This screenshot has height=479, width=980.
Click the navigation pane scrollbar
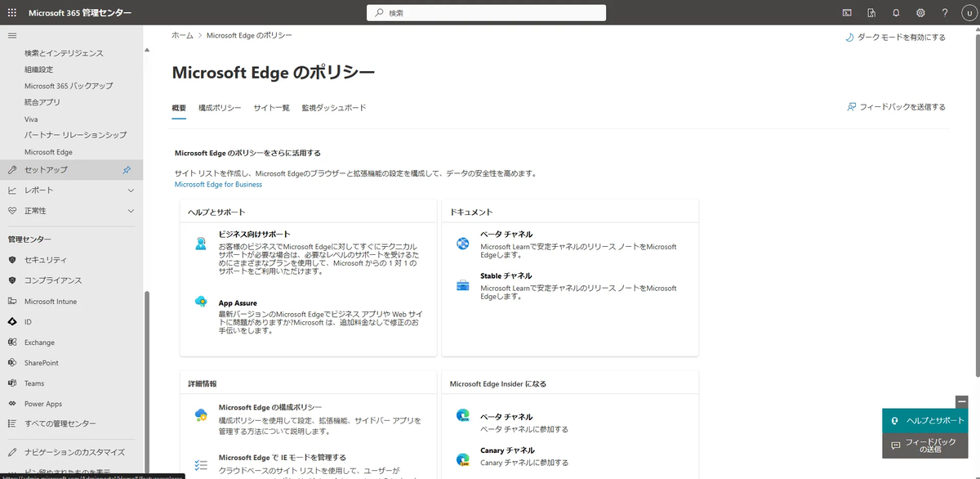point(147,384)
